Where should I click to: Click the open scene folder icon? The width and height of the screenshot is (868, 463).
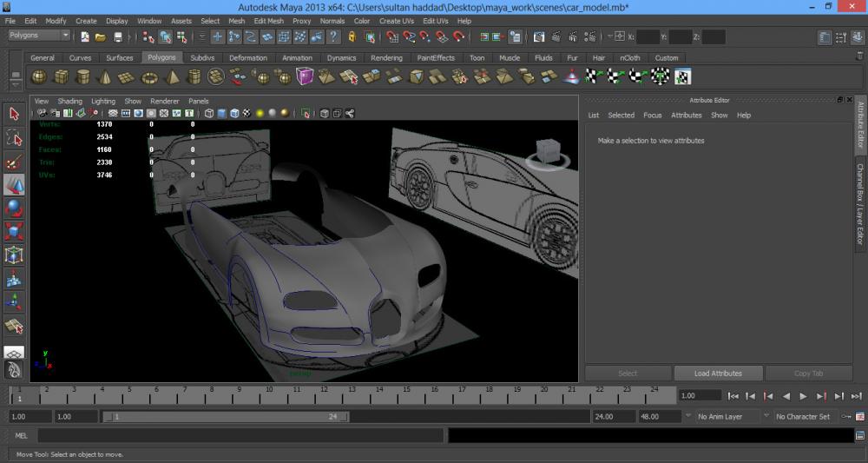point(101,37)
